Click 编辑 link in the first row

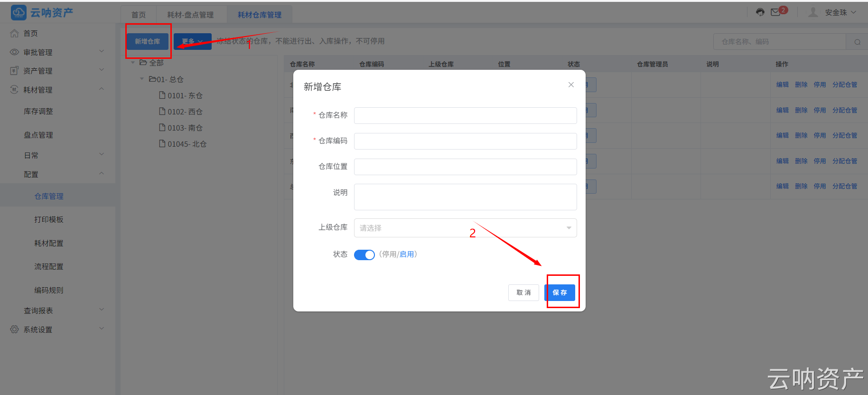783,85
